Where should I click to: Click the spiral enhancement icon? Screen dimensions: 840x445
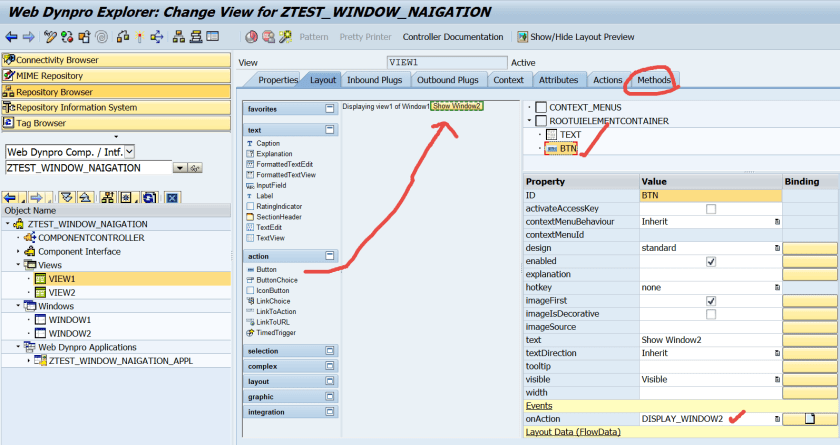point(101,37)
